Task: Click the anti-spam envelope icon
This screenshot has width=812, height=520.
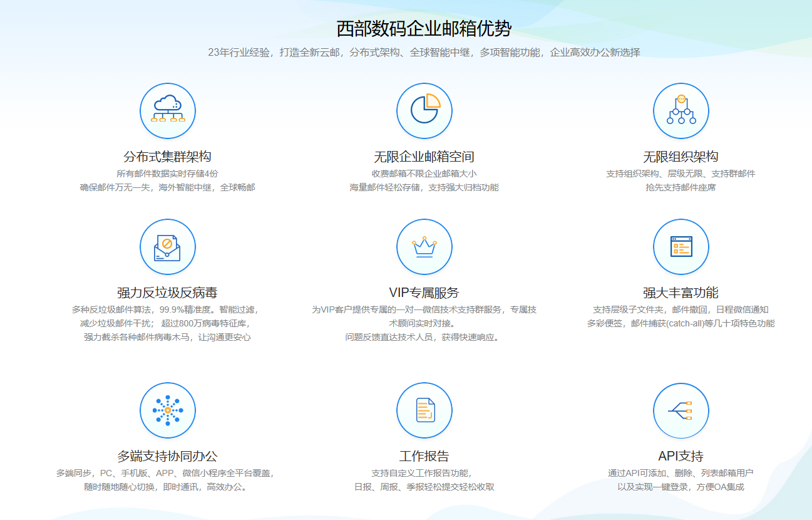Action: pos(168,246)
